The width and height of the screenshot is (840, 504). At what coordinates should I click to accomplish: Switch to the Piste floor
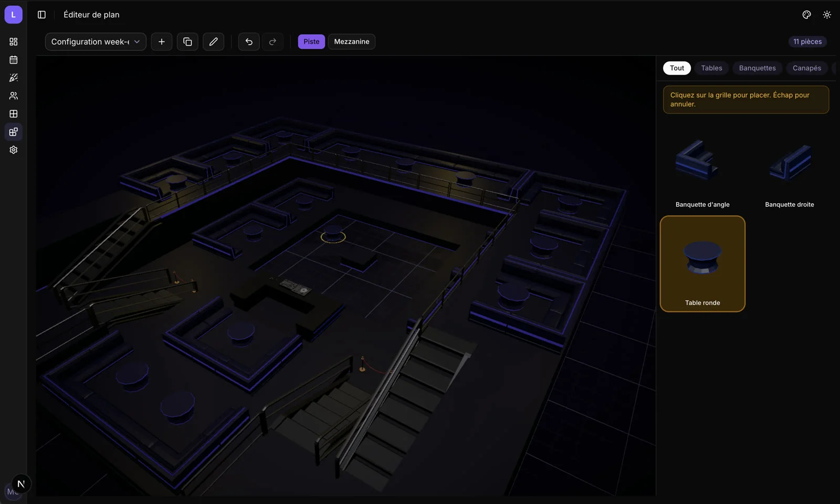[x=311, y=41]
